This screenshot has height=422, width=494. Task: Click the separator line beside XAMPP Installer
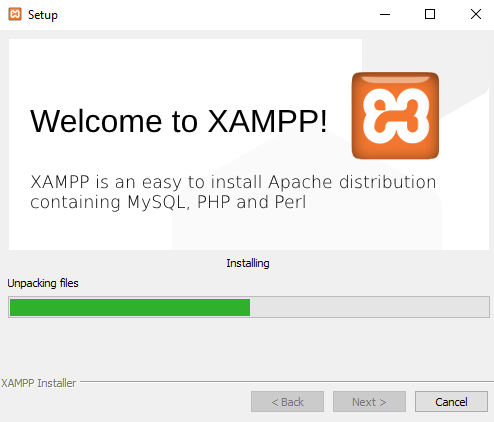(x=287, y=381)
